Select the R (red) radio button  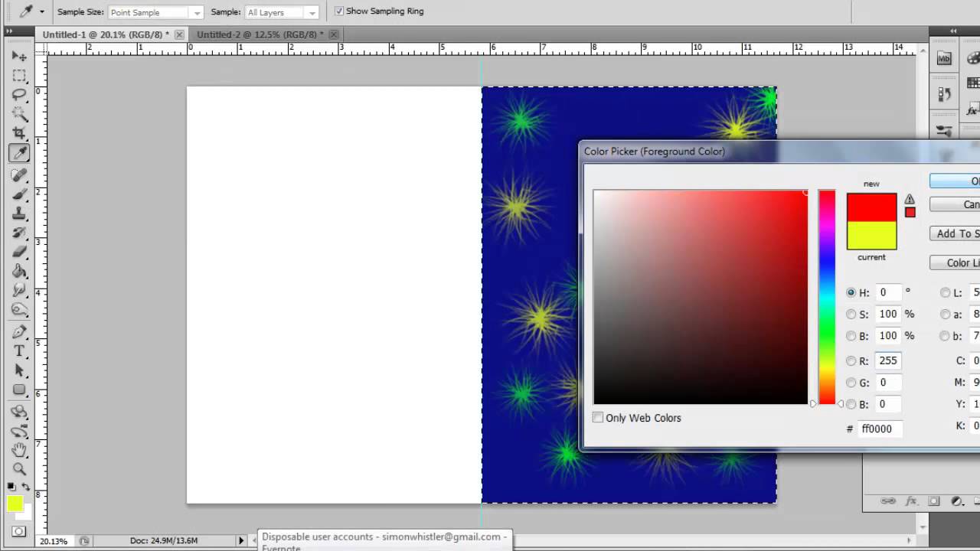pos(851,360)
